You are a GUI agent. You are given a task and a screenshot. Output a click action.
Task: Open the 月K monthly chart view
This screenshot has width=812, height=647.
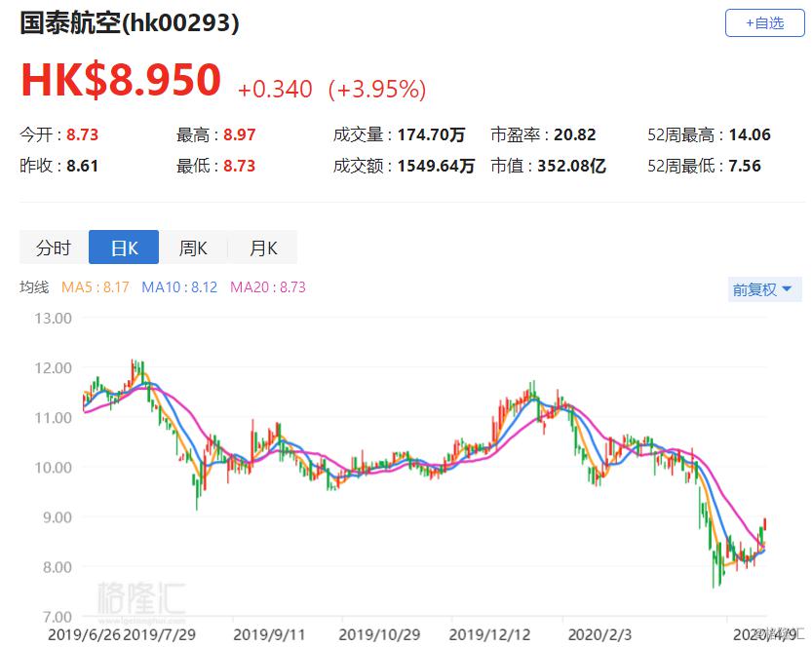[x=262, y=247]
